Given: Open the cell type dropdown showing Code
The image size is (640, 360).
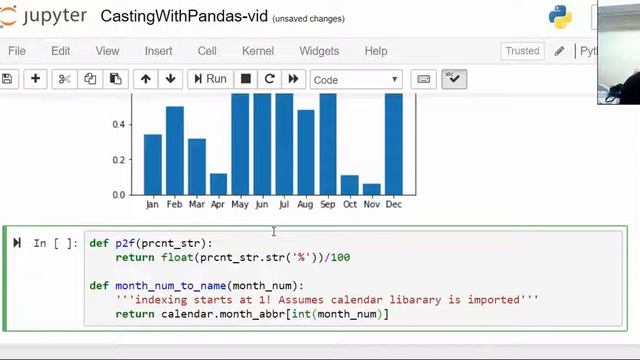Looking at the screenshot, I should [x=356, y=80].
